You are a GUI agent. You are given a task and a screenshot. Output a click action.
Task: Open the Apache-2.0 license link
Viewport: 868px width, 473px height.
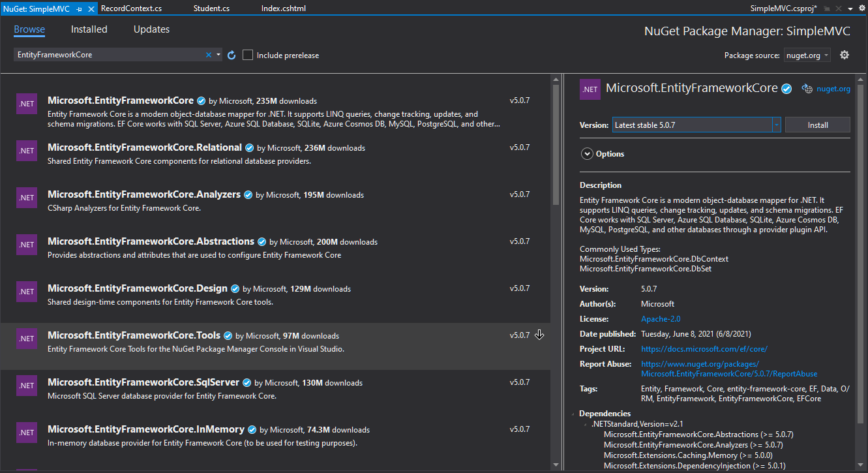click(x=661, y=319)
